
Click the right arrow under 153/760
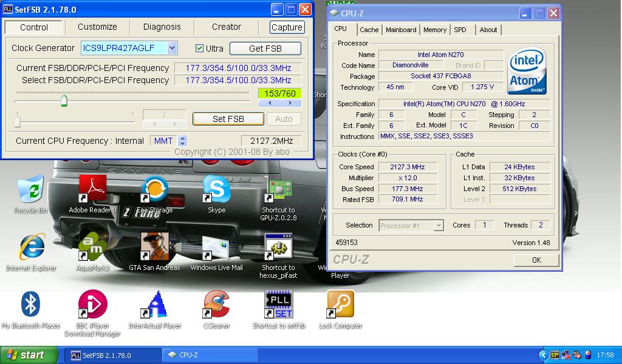click(290, 103)
